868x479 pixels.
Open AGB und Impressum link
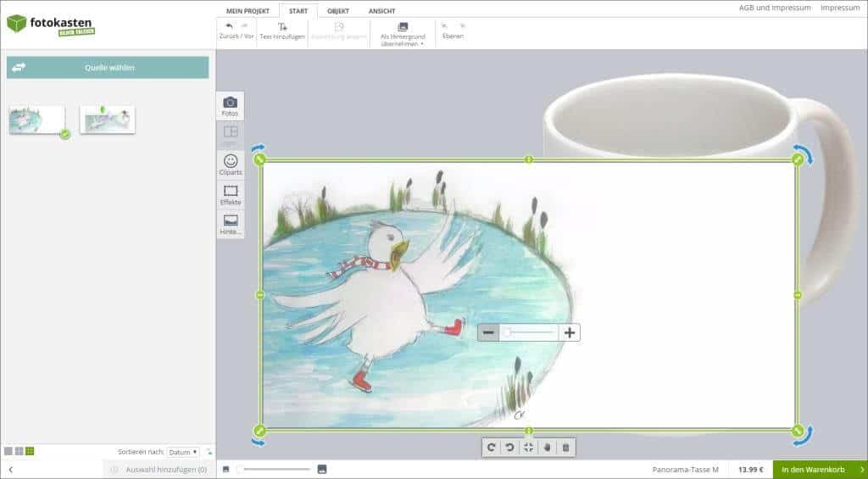click(775, 8)
